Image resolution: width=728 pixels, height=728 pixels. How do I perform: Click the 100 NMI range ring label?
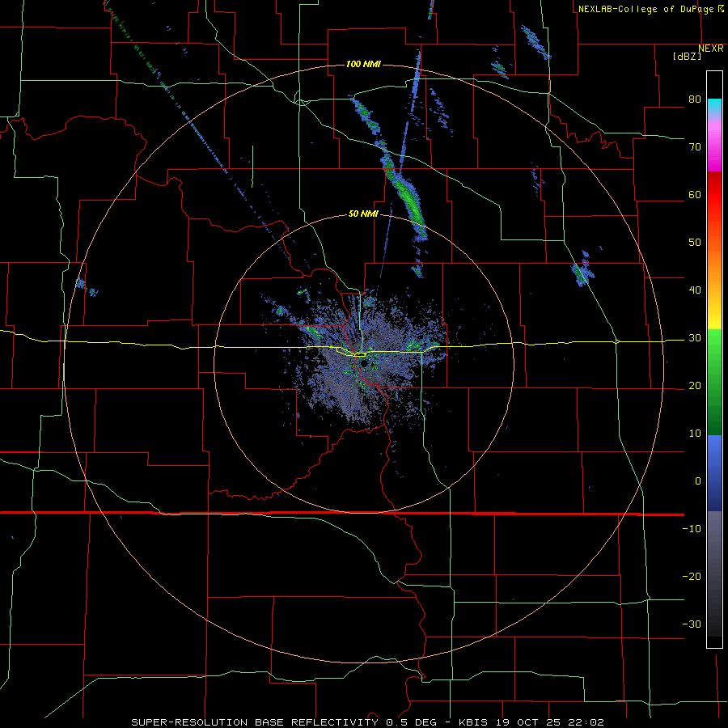click(363, 64)
